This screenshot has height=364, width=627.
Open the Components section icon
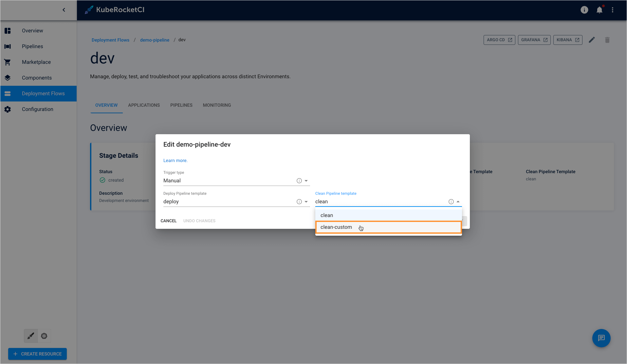point(8,78)
